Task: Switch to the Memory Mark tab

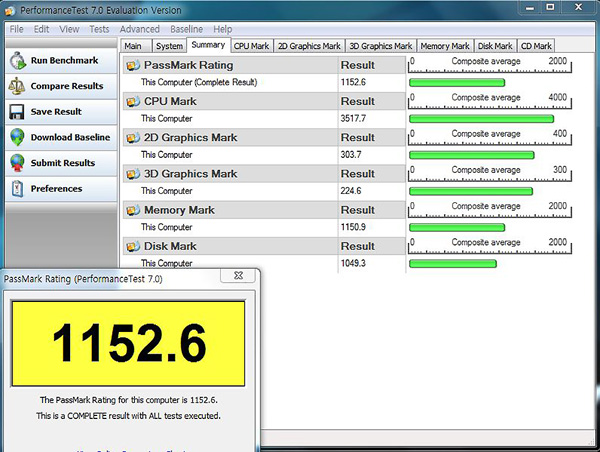Action: click(x=445, y=46)
